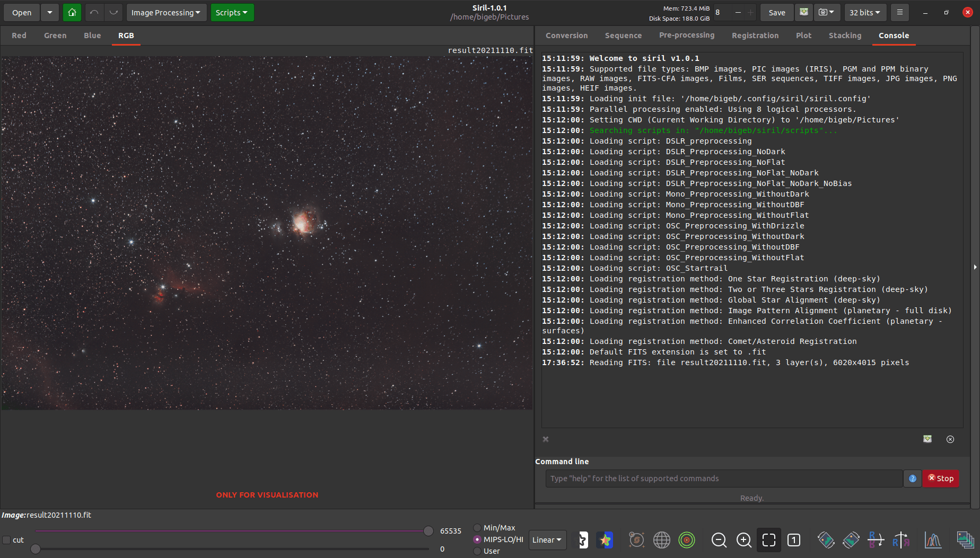Flip the image horizontally with RЯ icon

902,540
